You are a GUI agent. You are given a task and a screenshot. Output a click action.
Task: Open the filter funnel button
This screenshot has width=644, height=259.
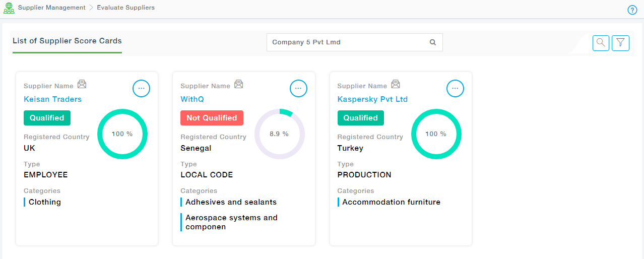point(620,43)
